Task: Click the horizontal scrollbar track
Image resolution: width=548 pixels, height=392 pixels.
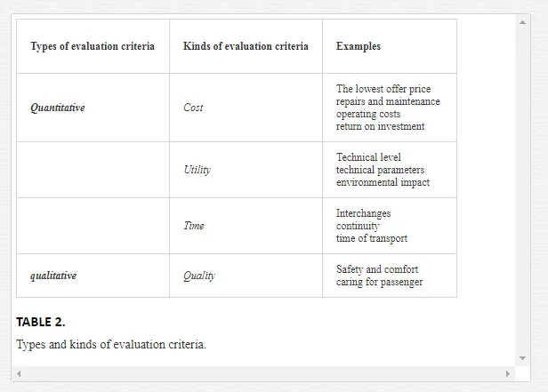Action: (263, 374)
